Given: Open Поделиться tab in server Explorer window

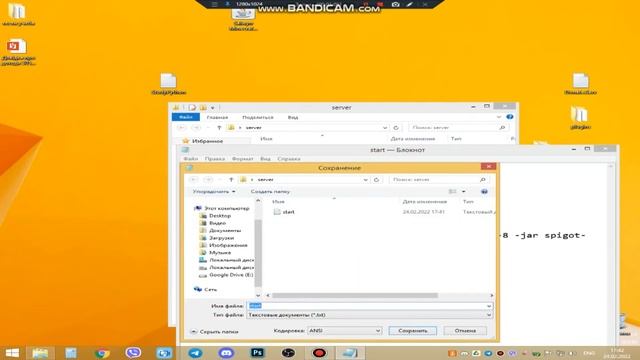Looking at the screenshot, I should [258, 117].
